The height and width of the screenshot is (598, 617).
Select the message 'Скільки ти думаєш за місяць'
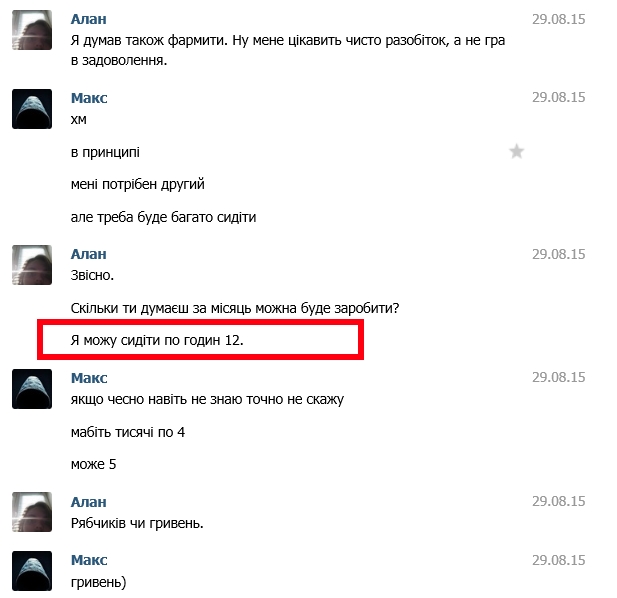[x=235, y=308]
